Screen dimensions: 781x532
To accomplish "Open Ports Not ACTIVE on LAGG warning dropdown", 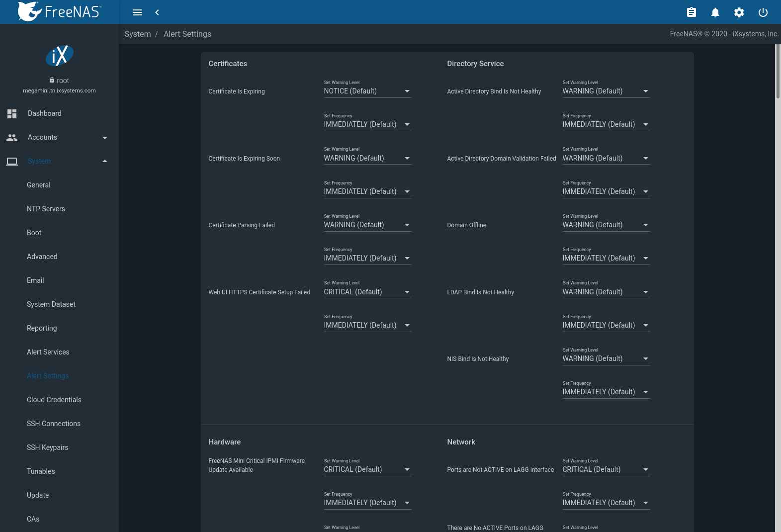I will tap(606, 470).
